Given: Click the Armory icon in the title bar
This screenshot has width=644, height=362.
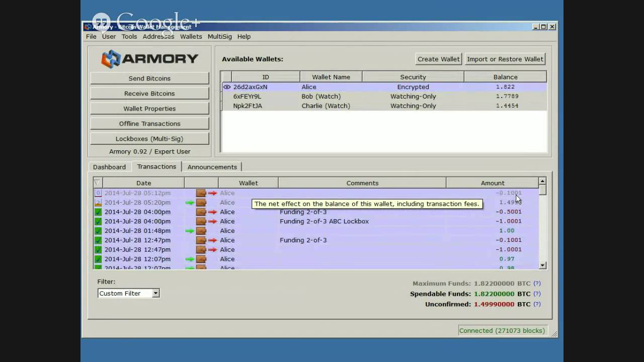Looking at the screenshot, I should click(88, 27).
